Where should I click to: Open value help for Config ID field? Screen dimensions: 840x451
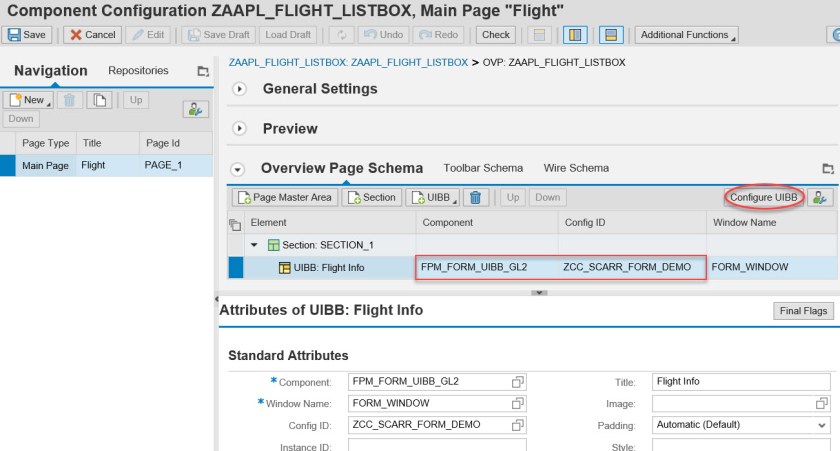coord(518,425)
